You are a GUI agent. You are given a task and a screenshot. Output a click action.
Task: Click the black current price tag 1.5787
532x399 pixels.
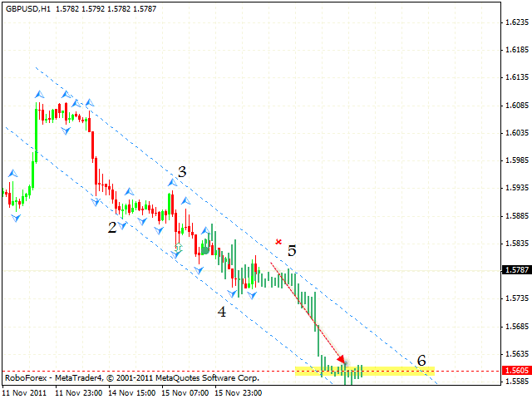516,269
